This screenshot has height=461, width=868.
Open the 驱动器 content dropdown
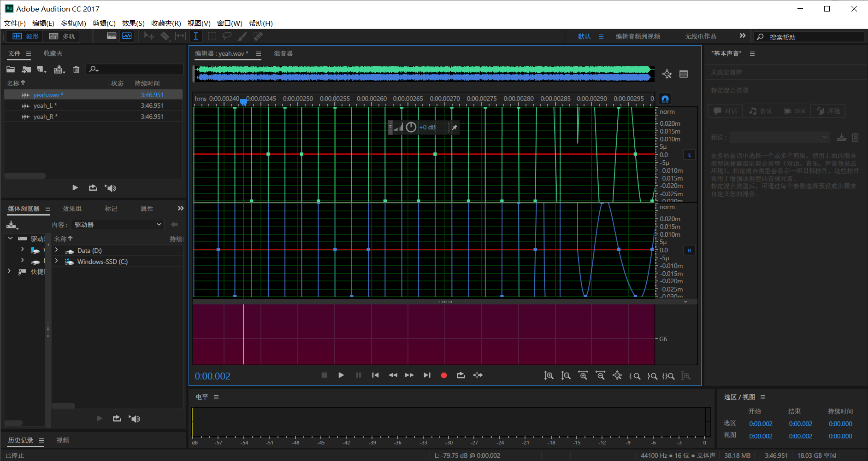pos(118,225)
